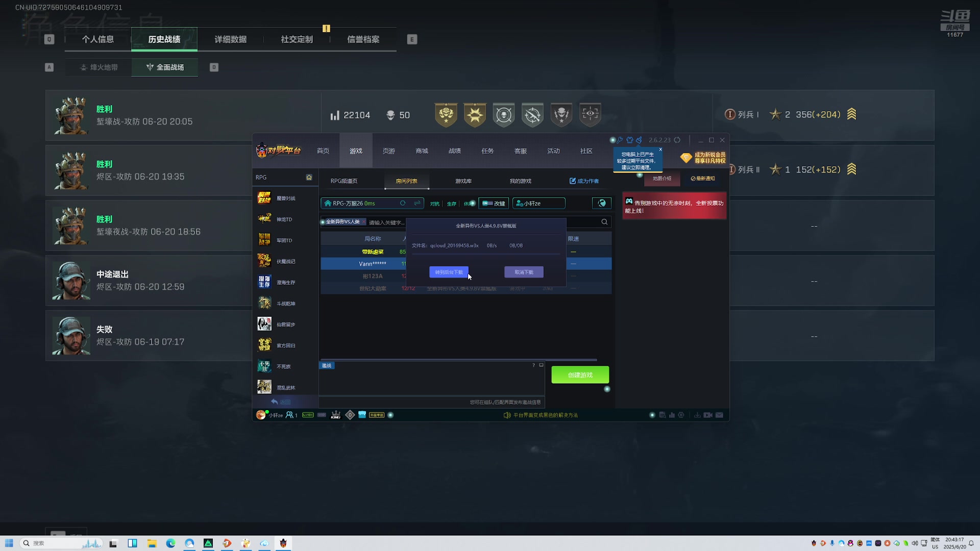Open the 地图介绍 tab

(x=662, y=179)
